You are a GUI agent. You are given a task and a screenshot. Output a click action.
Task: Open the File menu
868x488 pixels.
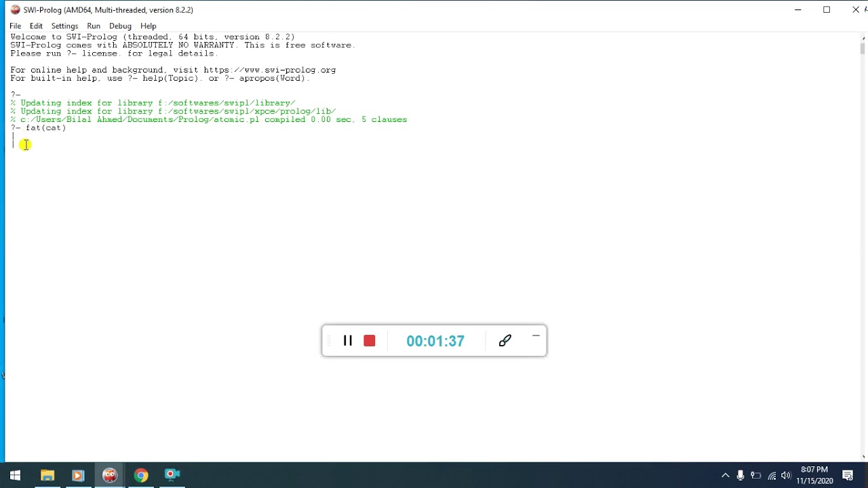(x=15, y=26)
